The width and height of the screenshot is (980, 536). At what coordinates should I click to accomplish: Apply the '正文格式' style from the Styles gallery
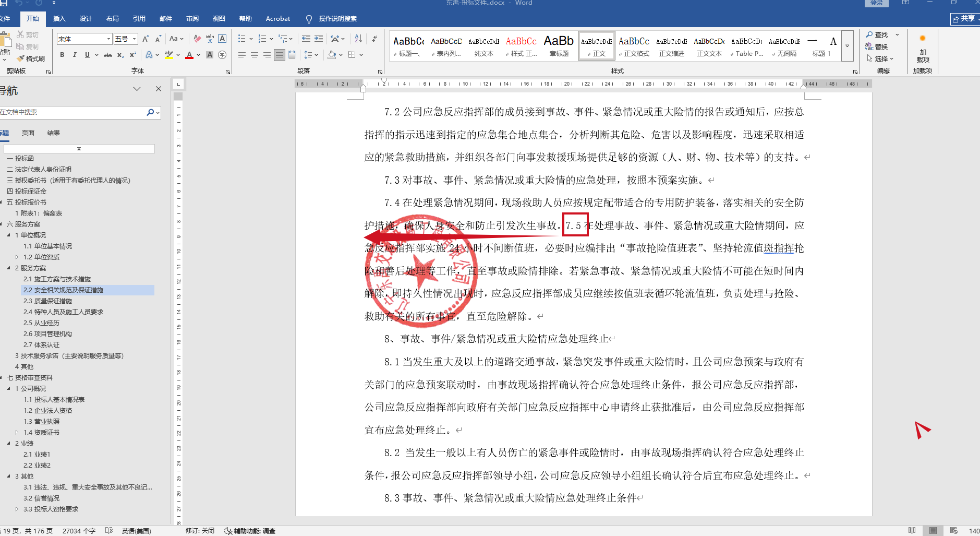coord(634,46)
